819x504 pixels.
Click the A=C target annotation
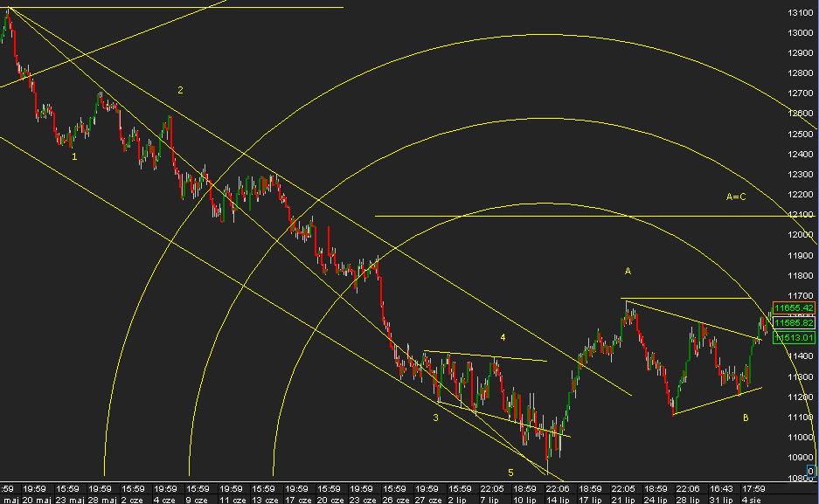pyautogui.click(x=736, y=197)
